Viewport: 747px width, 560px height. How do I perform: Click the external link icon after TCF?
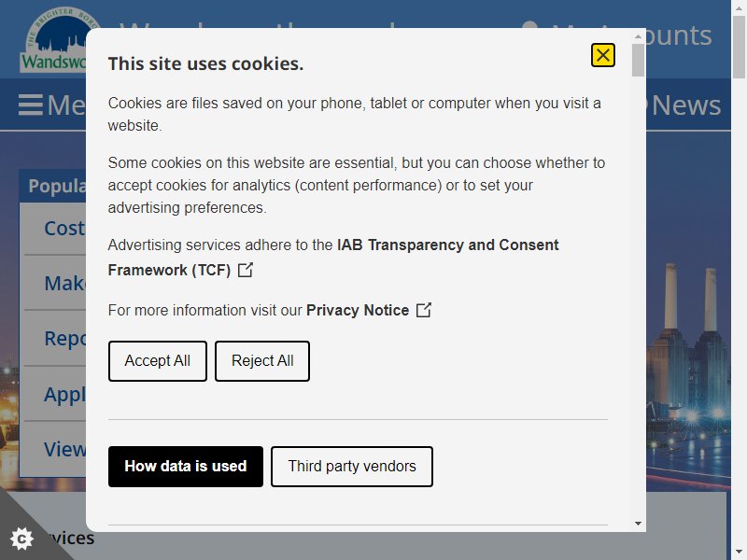[x=246, y=270]
